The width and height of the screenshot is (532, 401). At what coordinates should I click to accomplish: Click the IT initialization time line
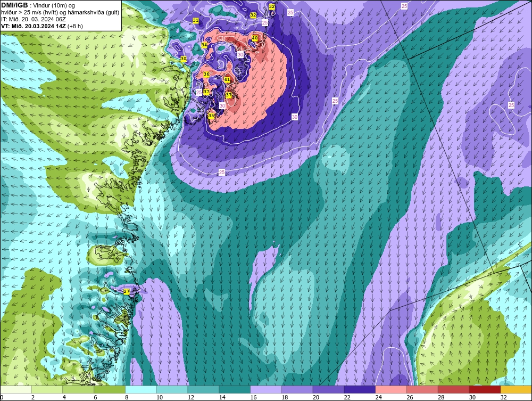pos(33,19)
